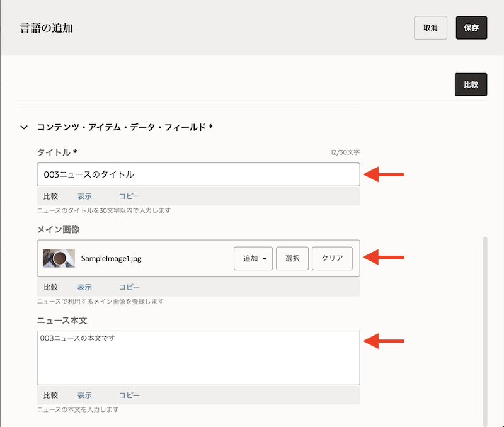Viewport: 504px width, 427px height.
Task: Open the 追加 dropdown in メイン画像
Action: click(253, 258)
